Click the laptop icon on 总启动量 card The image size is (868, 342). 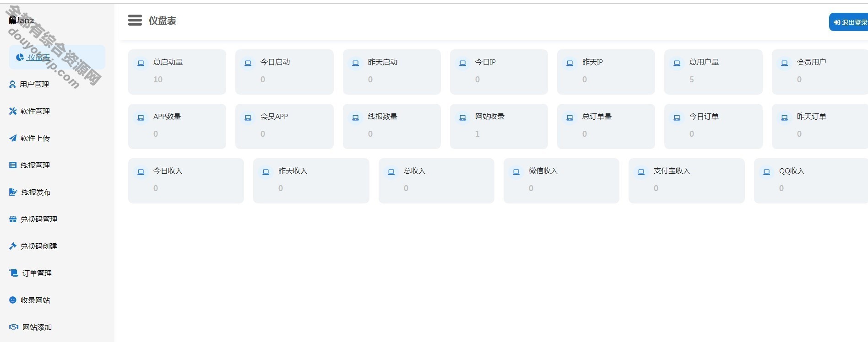(141, 63)
